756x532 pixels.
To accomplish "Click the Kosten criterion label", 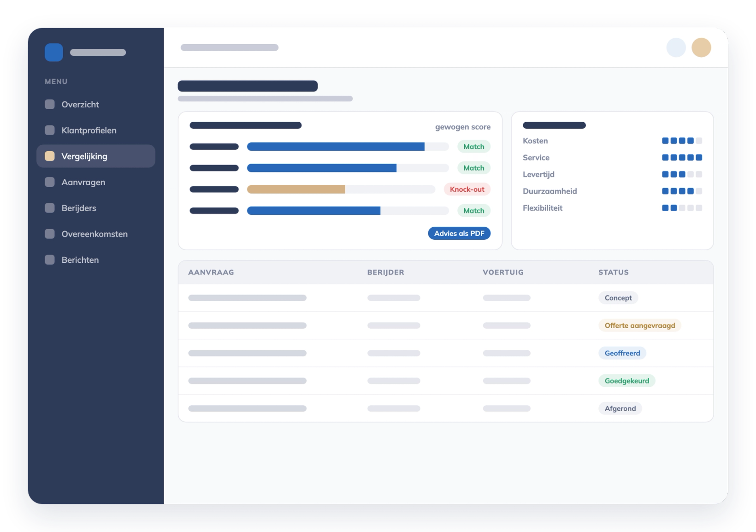I will click(x=535, y=141).
